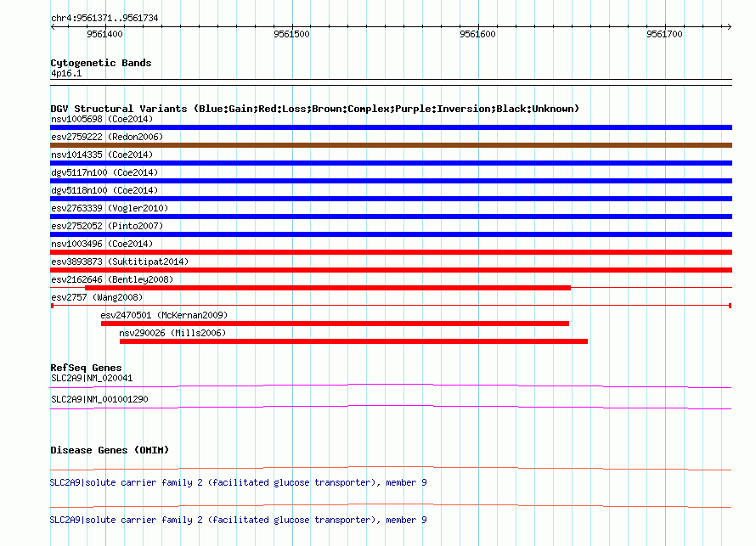Click the thin red line of esv2757
756x546 pixels.
(x=391, y=306)
